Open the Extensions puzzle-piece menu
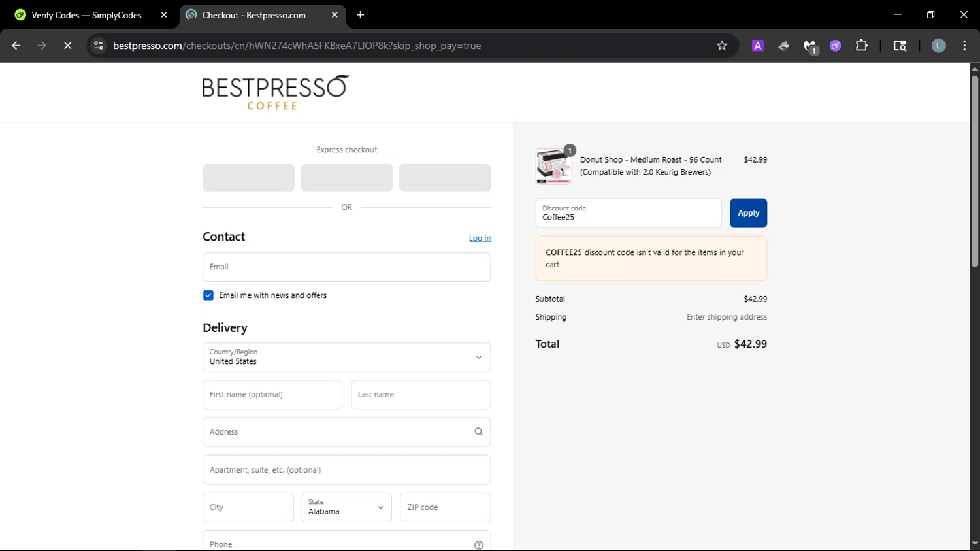This screenshot has height=551, width=980. 862,46
